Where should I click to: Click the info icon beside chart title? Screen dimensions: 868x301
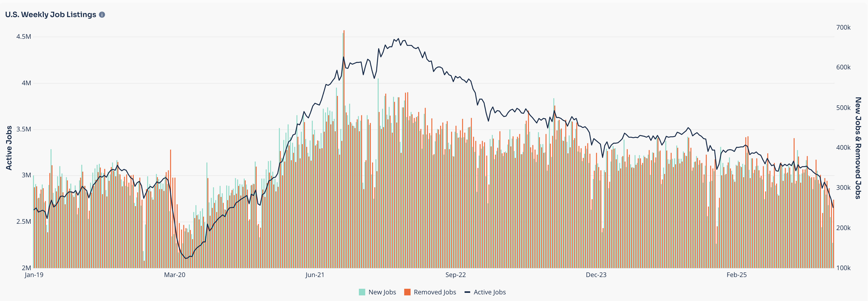click(x=102, y=15)
